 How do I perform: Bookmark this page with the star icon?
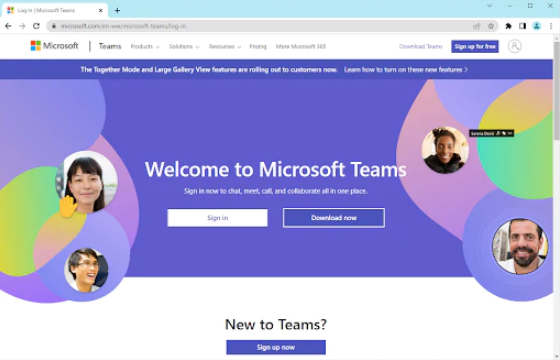click(x=491, y=26)
